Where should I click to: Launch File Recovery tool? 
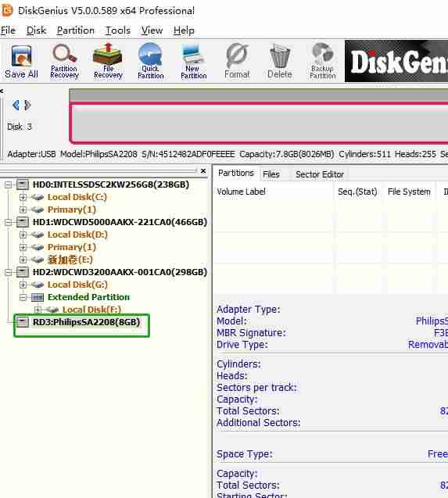pos(108,61)
